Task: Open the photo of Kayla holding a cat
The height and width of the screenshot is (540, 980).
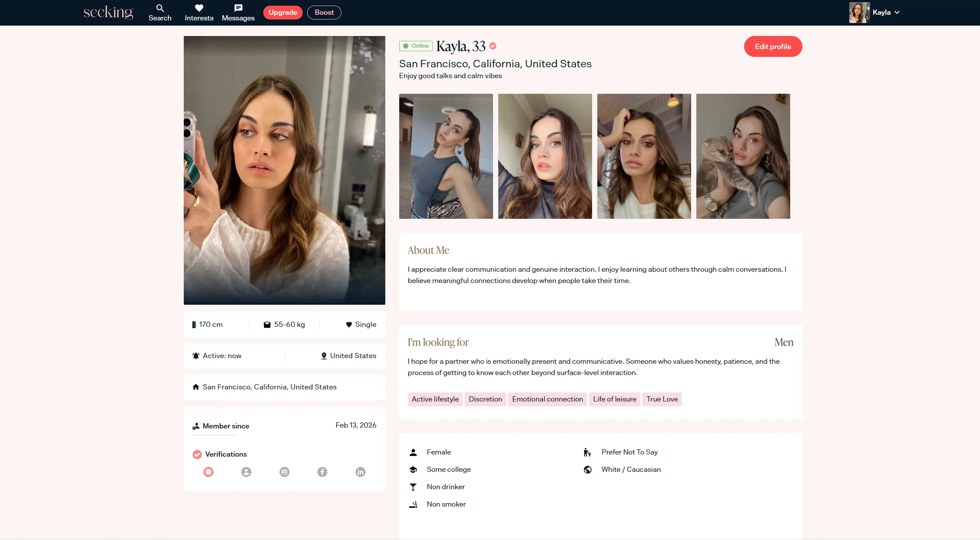Action: click(x=743, y=156)
